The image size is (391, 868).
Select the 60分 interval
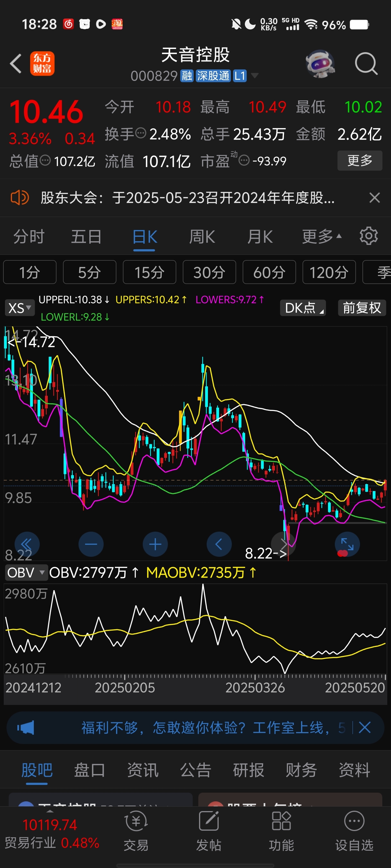pos(269,272)
